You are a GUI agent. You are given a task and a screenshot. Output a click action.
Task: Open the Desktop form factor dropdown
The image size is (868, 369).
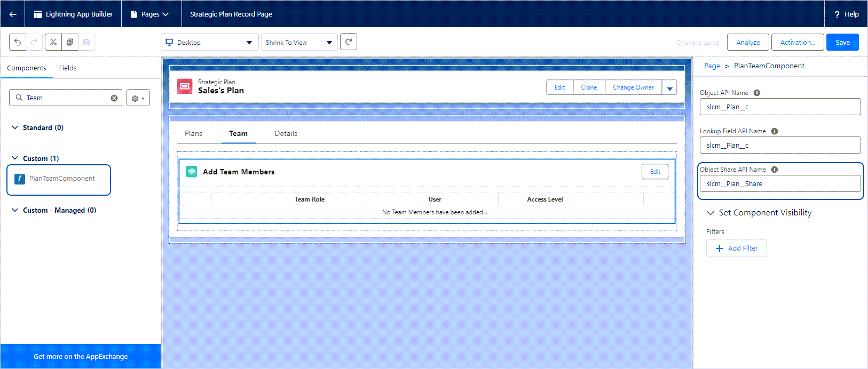[209, 42]
